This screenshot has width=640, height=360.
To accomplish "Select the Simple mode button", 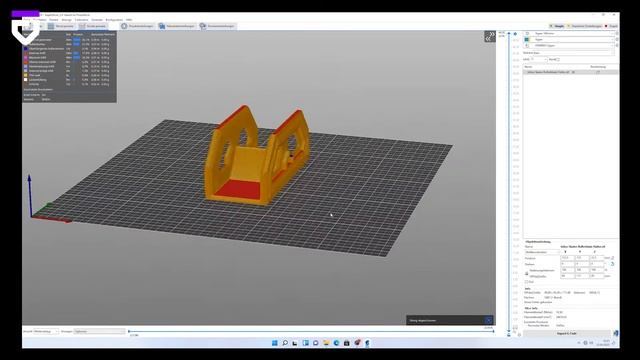I will pos(557,26).
